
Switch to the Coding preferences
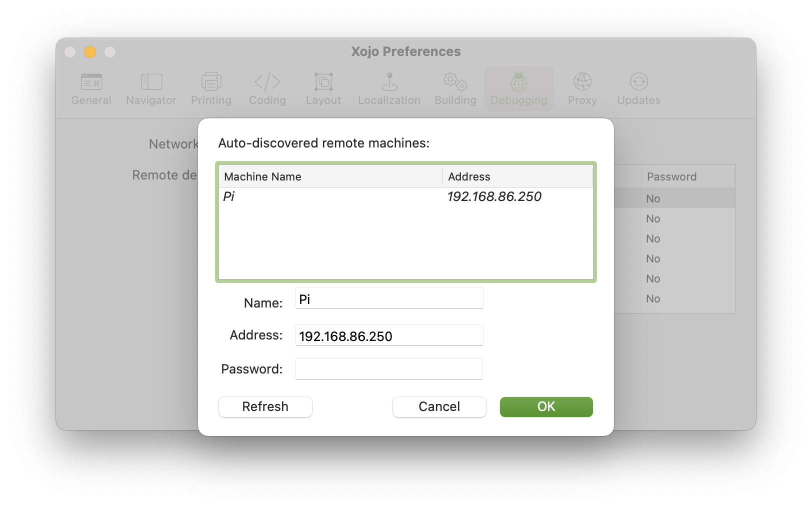267,88
